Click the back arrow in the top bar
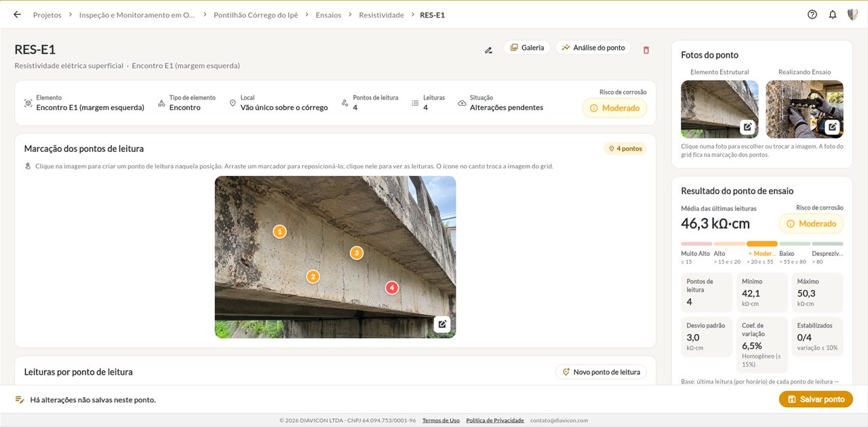 (x=17, y=14)
